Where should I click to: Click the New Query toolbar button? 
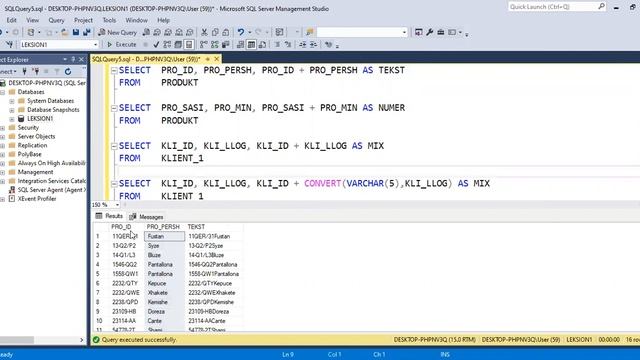pyautogui.click(x=117, y=32)
